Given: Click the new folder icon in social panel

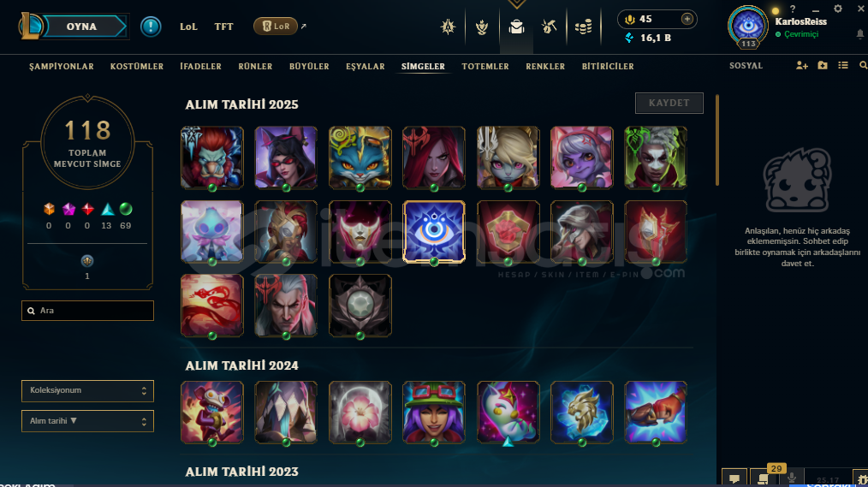Looking at the screenshot, I should 823,65.
